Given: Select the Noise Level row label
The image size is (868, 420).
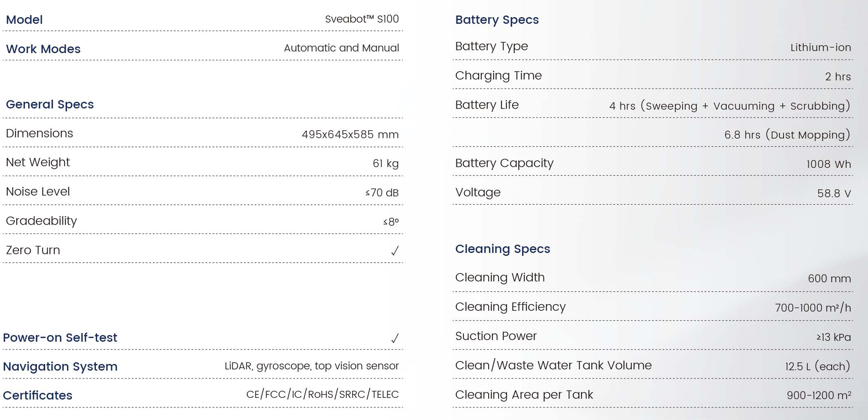Looking at the screenshot, I should (x=38, y=192).
